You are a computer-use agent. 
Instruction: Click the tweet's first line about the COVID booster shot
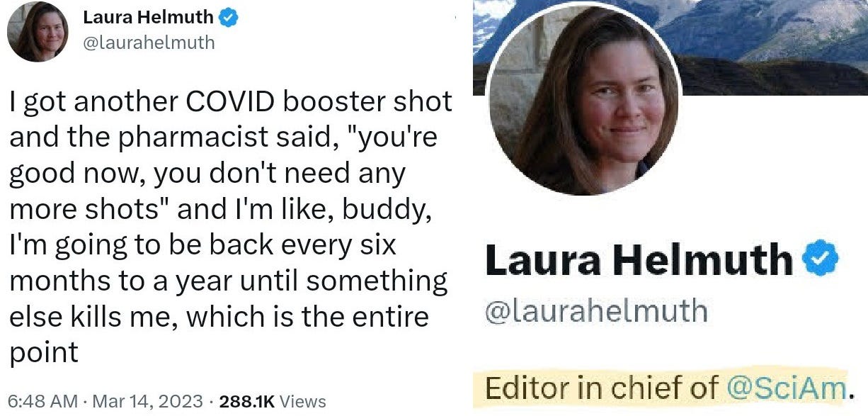[x=231, y=103]
